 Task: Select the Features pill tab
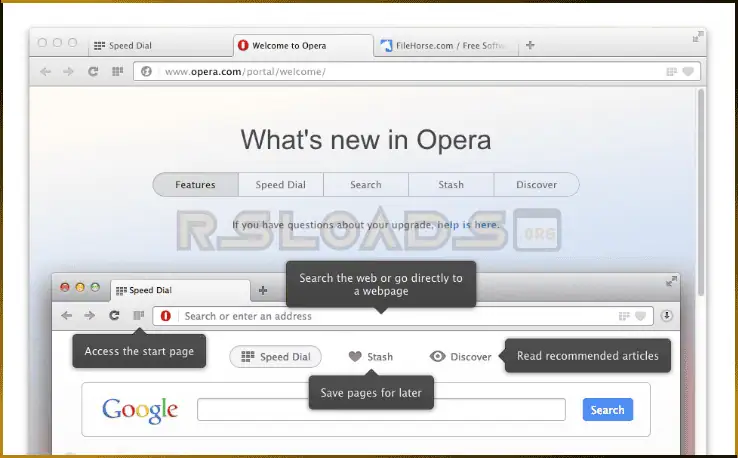[x=195, y=185]
